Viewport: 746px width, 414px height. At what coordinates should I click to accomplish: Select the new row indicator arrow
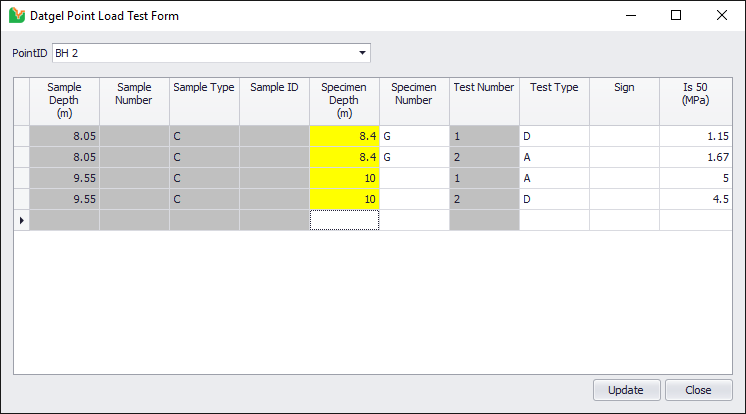(21, 219)
